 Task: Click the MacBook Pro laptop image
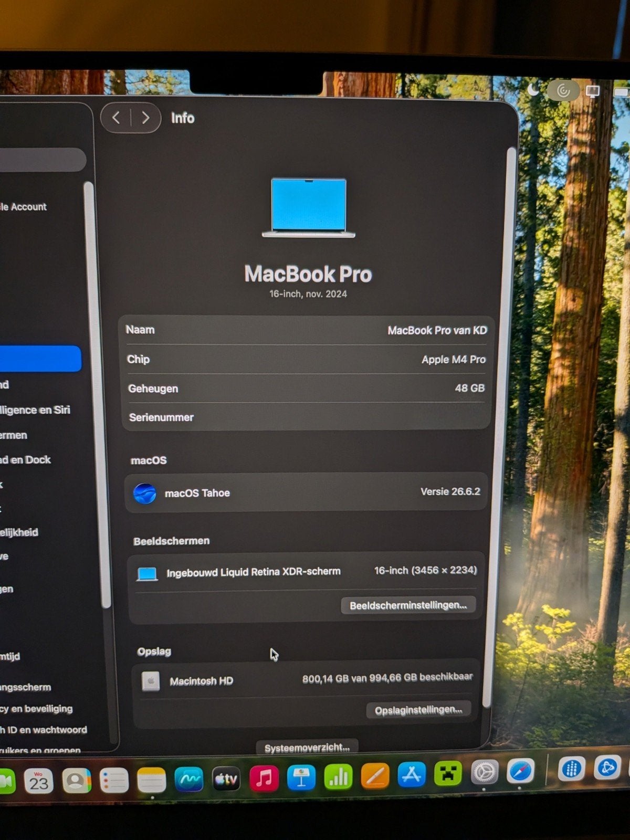point(309,207)
